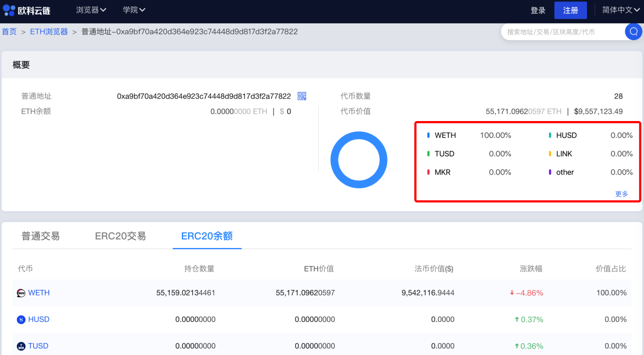The height and width of the screenshot is (355, 644).
Task: Click the TUSD token icon
Action: coord(21,346)
